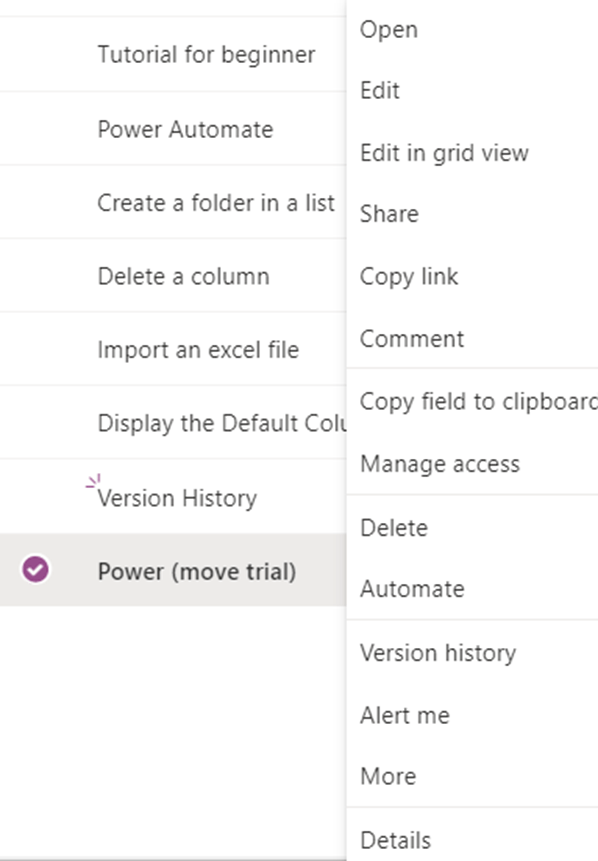
Task: Open the Power Automate list item
Action: [x=185, y=130]
